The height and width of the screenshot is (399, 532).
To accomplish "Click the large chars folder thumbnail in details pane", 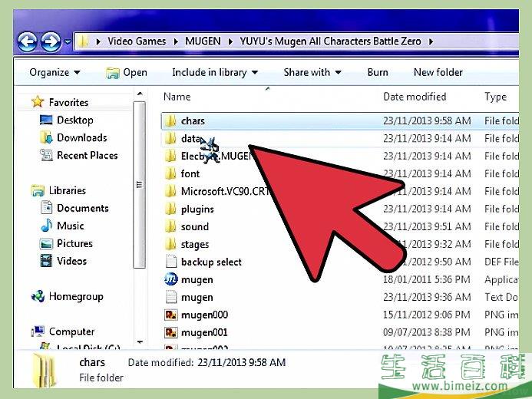I will tap(44, 370).
